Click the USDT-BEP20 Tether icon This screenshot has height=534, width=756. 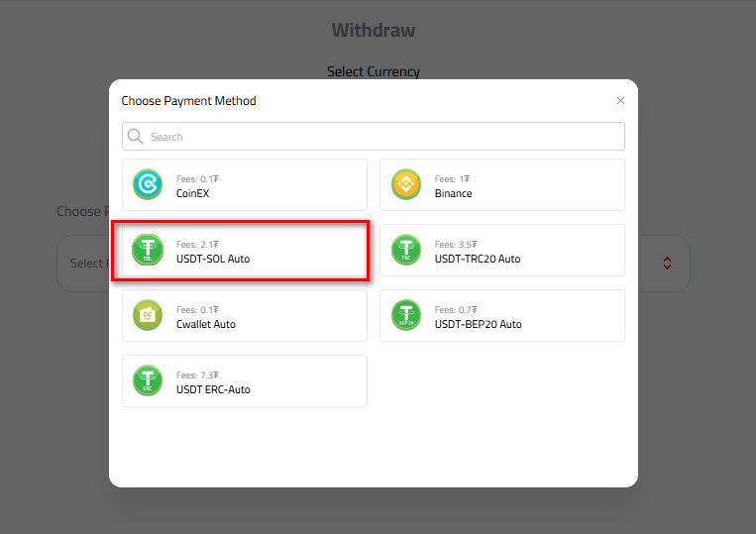point(406,315)
